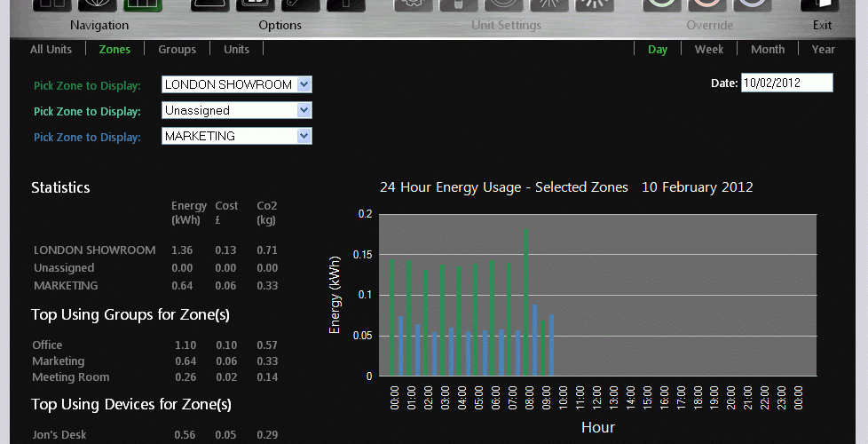This screenshot has height=444, width=868.
Task: Click the Energy (kWh) vertical axis title
Action: [x=335, y=295]
